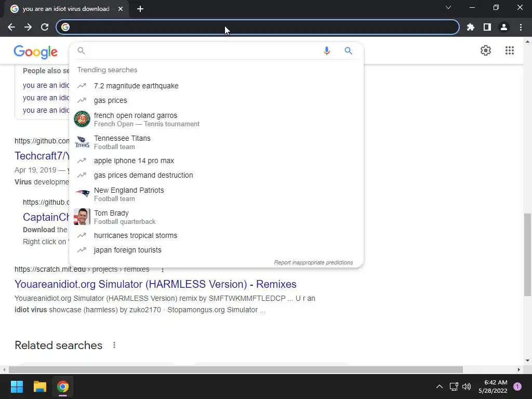This screenshot has height=399, width=532.
Task: Click the blue search magnifier button
Action: [348, 51]
